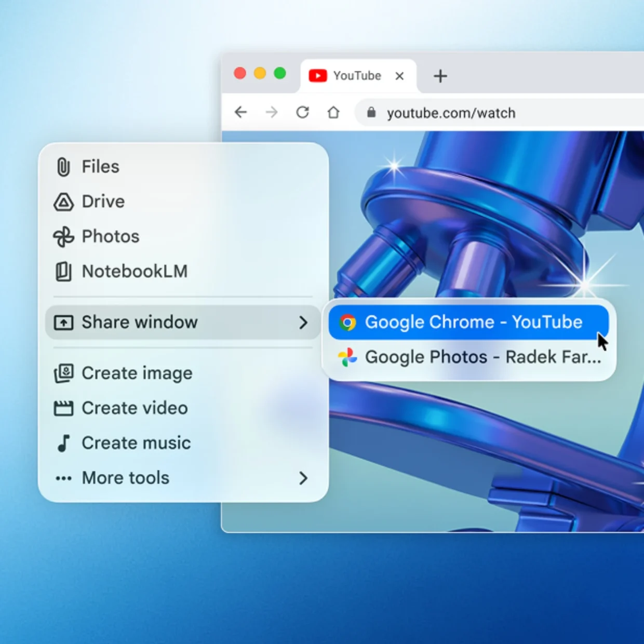Click the Google Chrome logo in the submenu

[348, 322]
